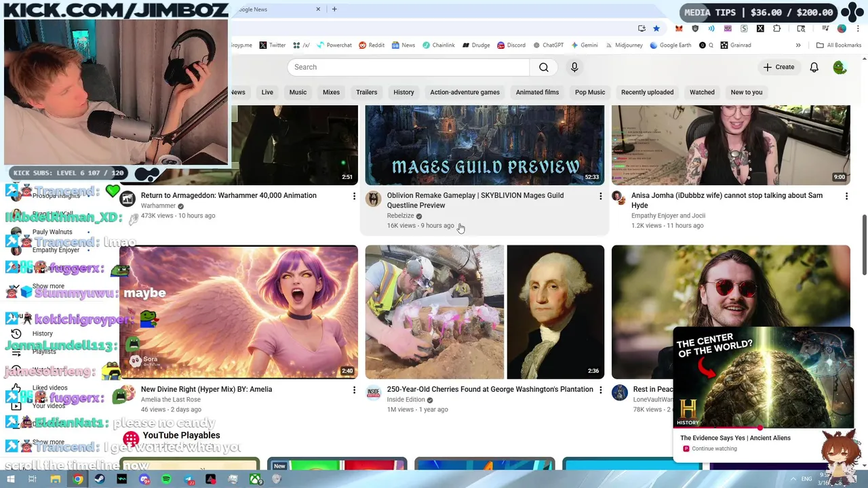868x488 pixels.
Task: Open the ChatGPT bookmark
Action: (x=548, y=45)
